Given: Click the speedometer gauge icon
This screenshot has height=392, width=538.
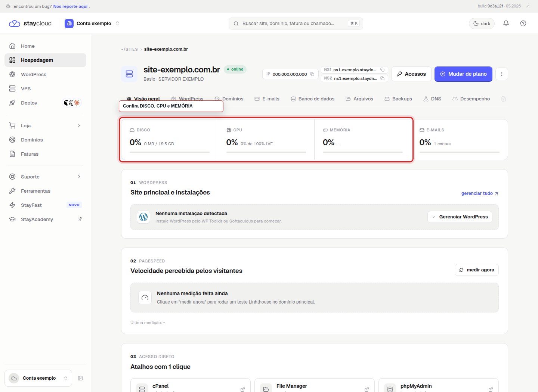Looking at the screenshot, I should pos(145,298).
